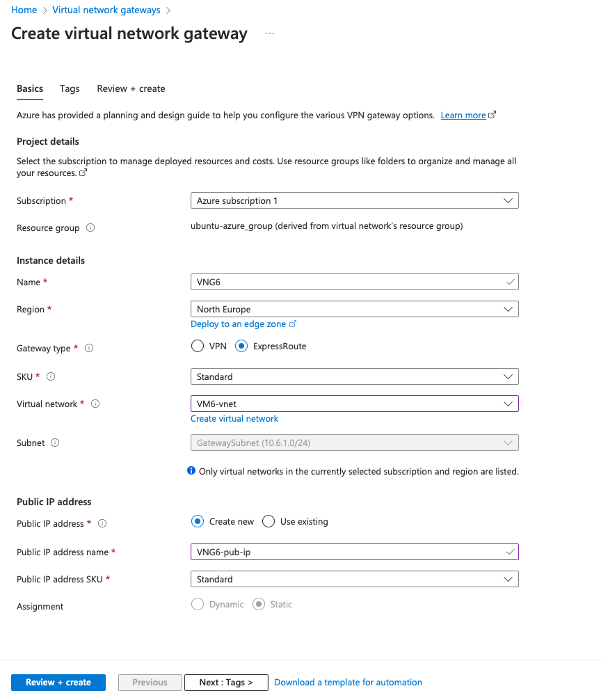Click the Gateway type info icon
601x700 pixels.
click(89, 348)
